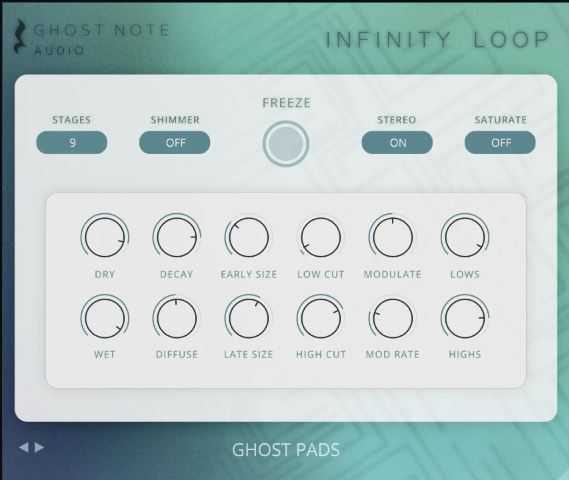Click the INFINITY LOOP title text
Viewport: 569px width, 480px height.
coord(437,40)
